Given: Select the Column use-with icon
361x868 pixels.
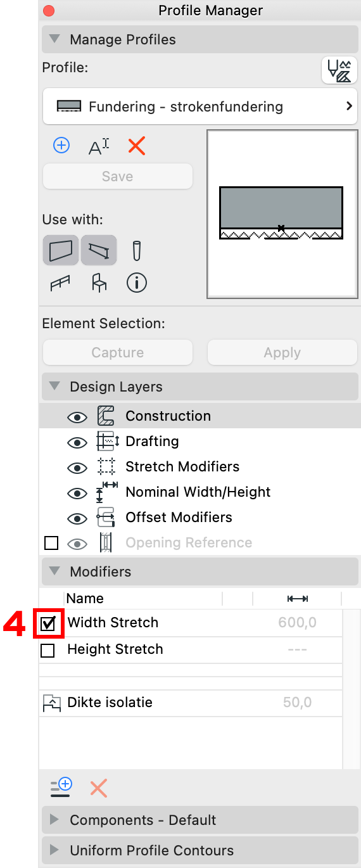Looking at the screenshot, I should pyautogui.click(x=136, y=250).
